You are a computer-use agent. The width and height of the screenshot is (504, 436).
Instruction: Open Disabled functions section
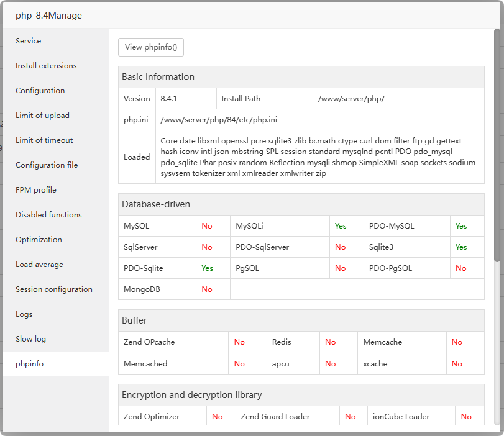coord(48,215)
